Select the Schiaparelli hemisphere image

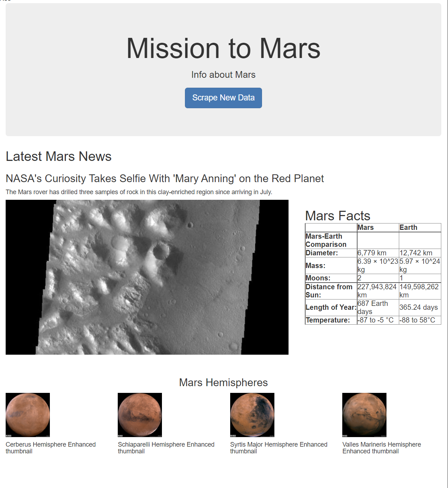point(140,415)
